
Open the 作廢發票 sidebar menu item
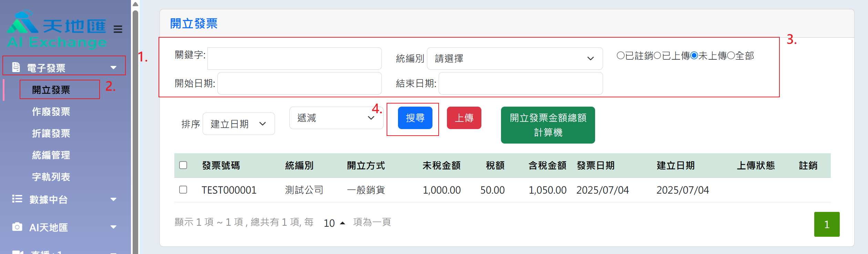point(51,112)
